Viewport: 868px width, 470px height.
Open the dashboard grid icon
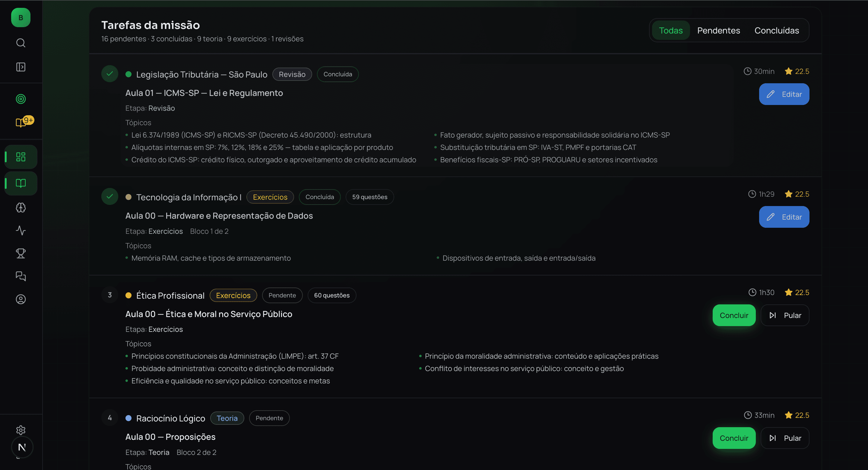pos(21,157)
